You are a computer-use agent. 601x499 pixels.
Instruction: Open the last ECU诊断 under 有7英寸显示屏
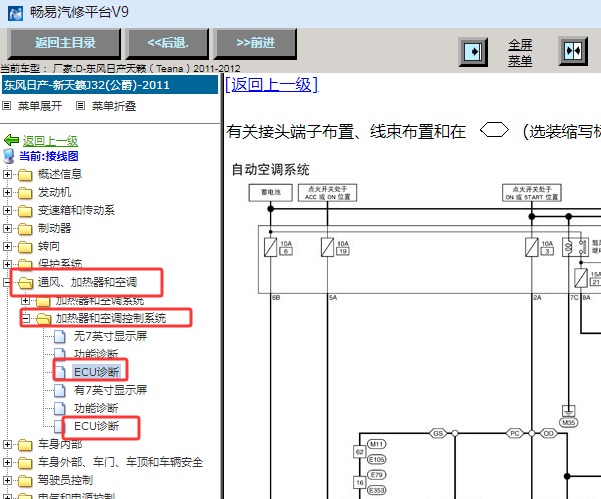click(x=96, y=426)
